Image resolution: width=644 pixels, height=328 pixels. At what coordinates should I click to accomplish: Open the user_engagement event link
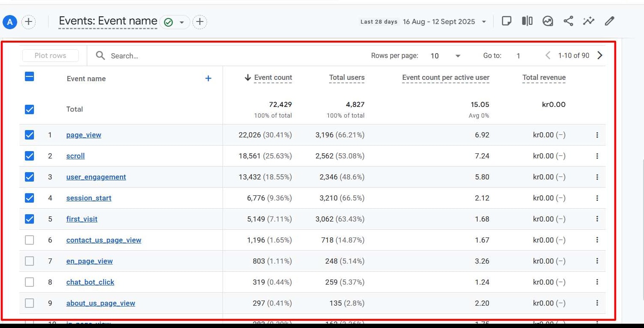click(96, 177)
